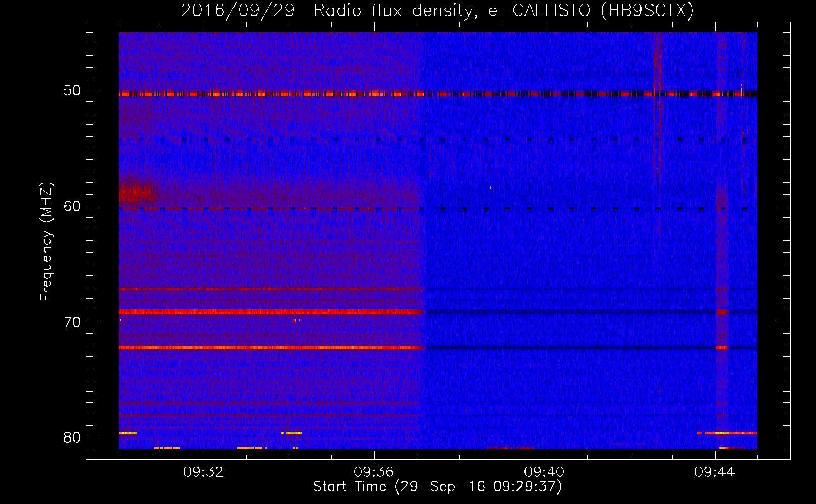Click the '09:32' time tick label
816x504 pixels.
pos(203,472)
